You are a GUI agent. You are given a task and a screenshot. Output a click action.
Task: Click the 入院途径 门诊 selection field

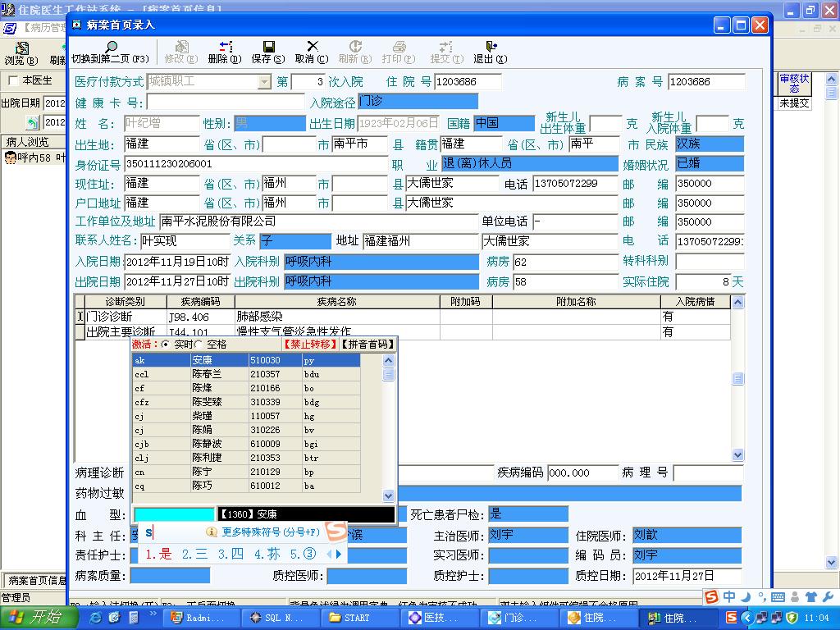pos(418,101)
